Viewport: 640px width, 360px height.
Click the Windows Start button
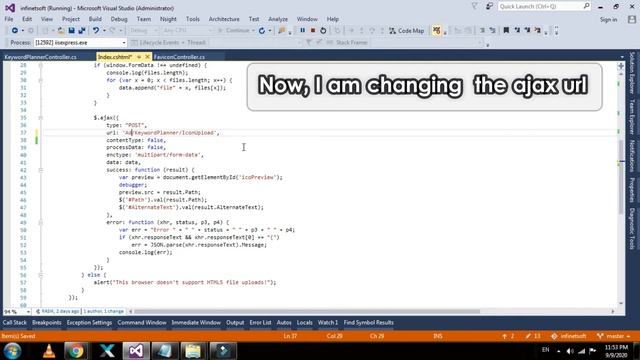(x=13, y=351)
